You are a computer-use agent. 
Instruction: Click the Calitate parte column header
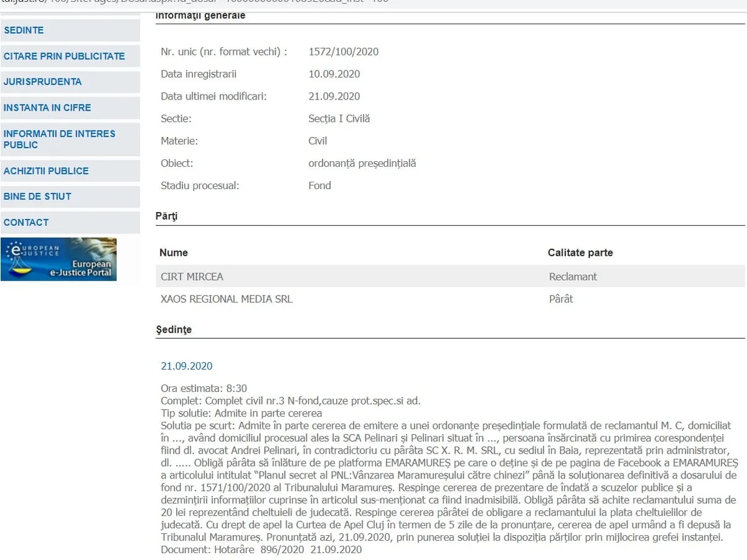coord(580,253)
